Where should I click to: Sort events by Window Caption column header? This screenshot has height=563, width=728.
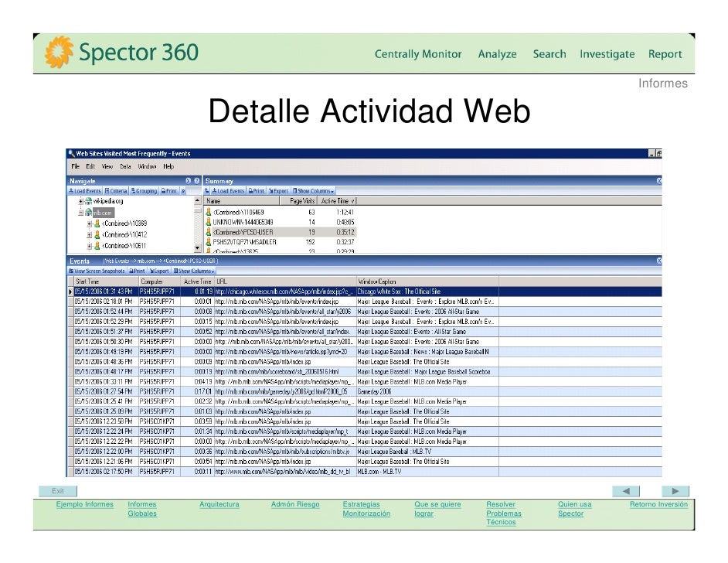[x=427, y=281]
